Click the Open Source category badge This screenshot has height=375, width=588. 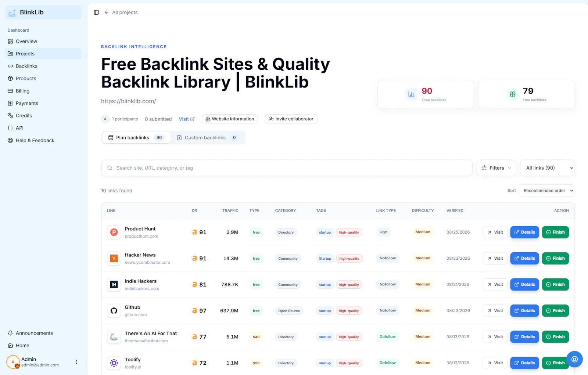pos(289,311)
